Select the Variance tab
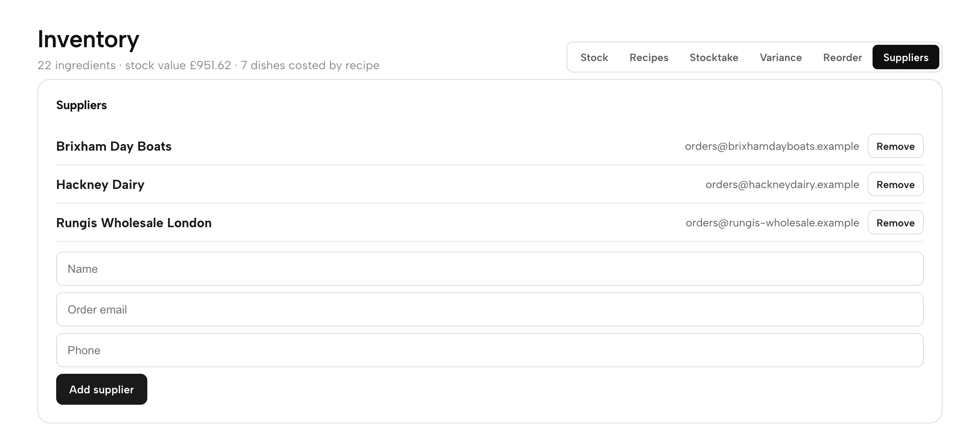980x443 pixels. click(x=781, y=57)
